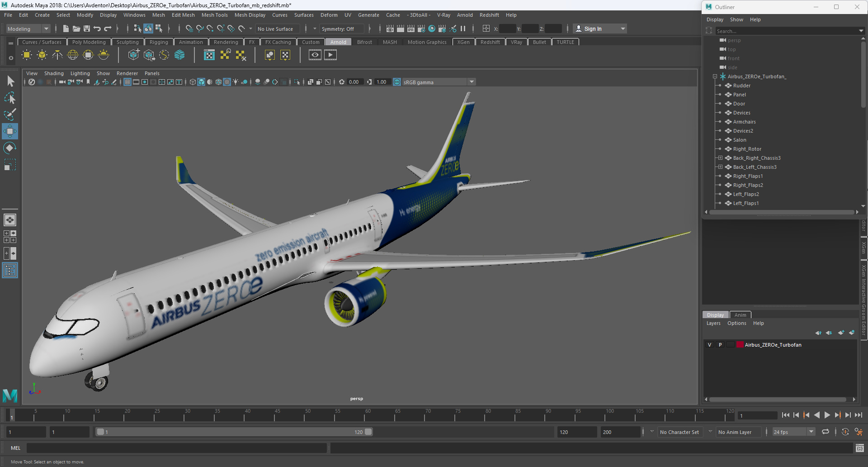Click the Open Scene folder icon
The height and width of the screenshot is (467, 868).
coord(76,29)
